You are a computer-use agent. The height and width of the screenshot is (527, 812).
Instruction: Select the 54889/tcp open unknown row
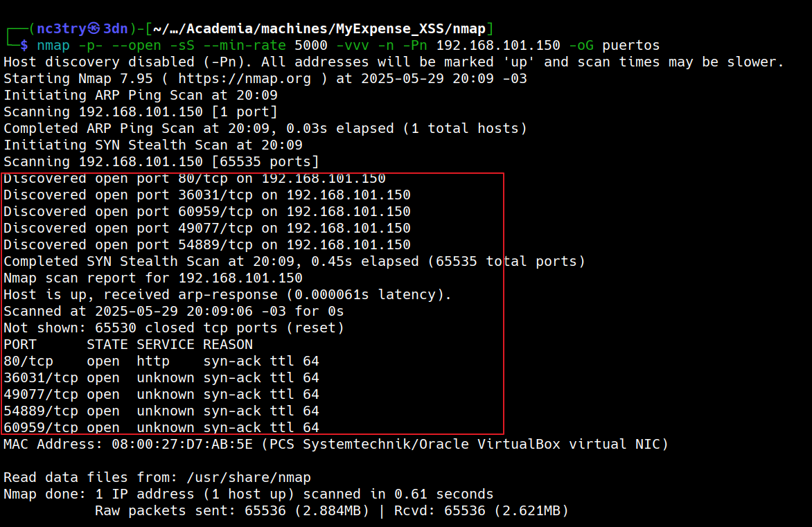[161, 411]
